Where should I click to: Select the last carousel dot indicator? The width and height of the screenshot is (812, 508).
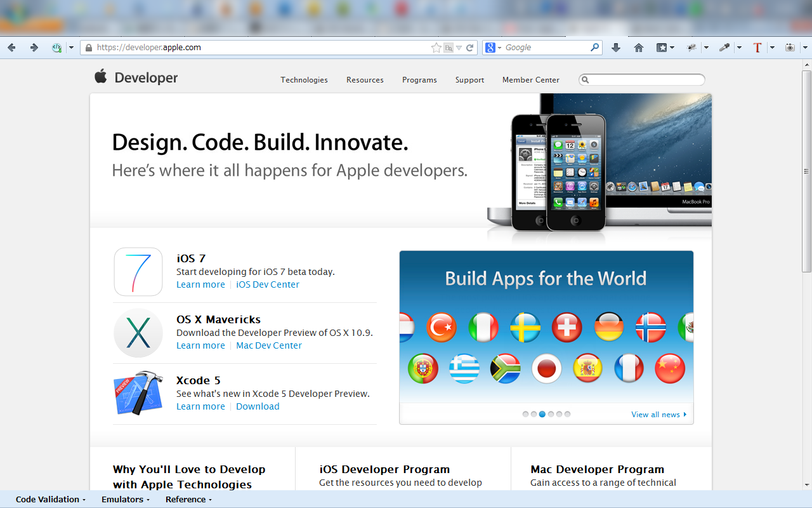click(567, 414)
